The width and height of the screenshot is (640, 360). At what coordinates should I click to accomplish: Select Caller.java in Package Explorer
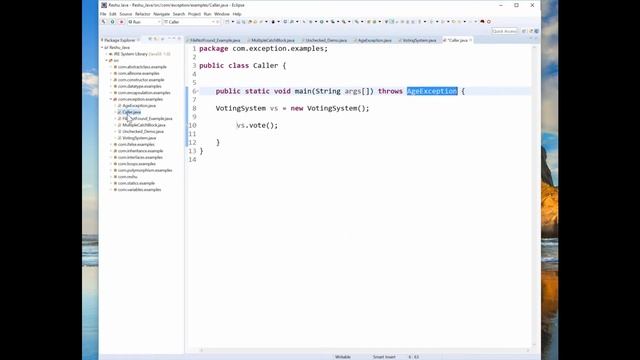131,112
